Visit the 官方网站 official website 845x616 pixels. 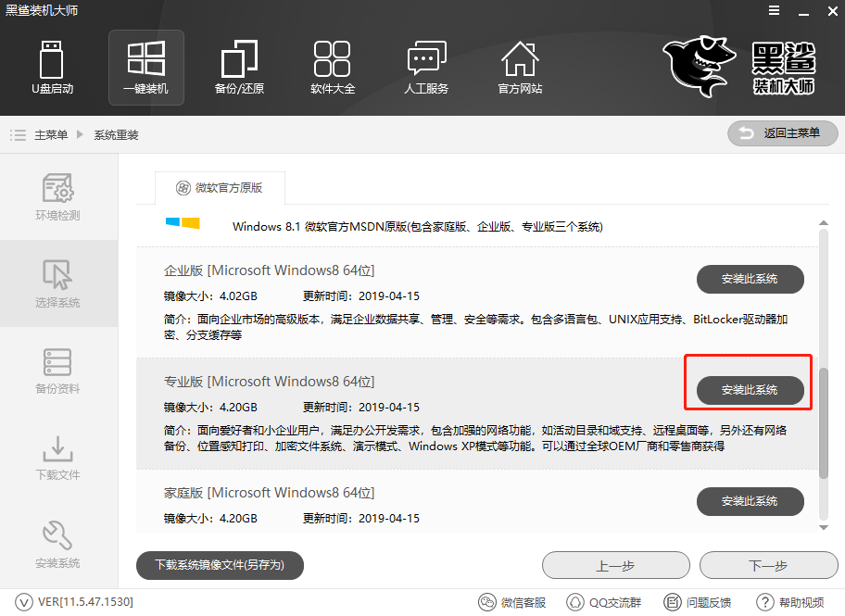[x=519, y=67]
